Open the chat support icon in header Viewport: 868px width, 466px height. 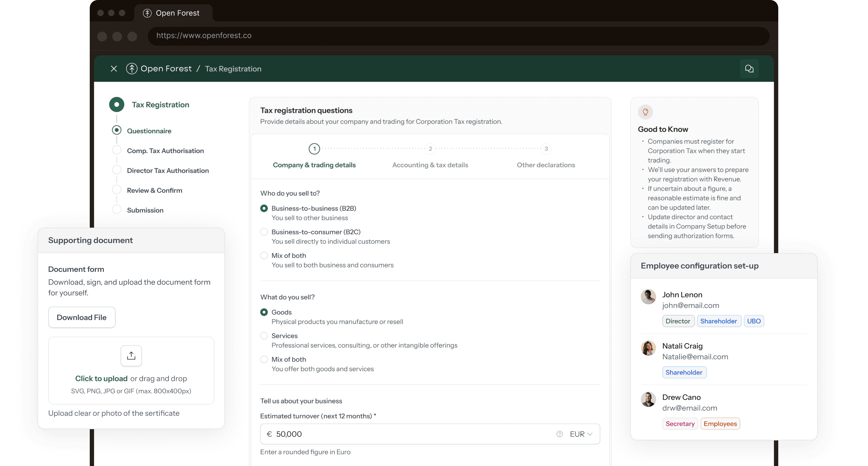[x=749, y=69]
